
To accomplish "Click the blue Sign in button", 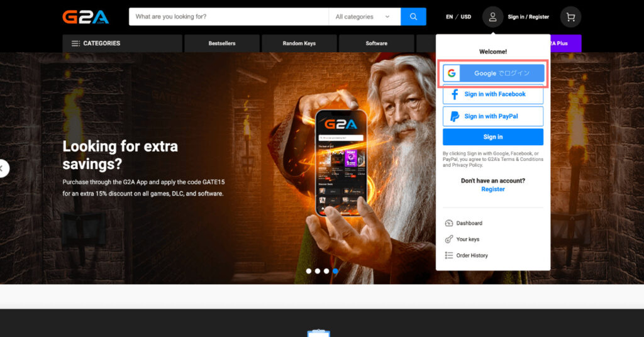I will click(x=493, y=137).
